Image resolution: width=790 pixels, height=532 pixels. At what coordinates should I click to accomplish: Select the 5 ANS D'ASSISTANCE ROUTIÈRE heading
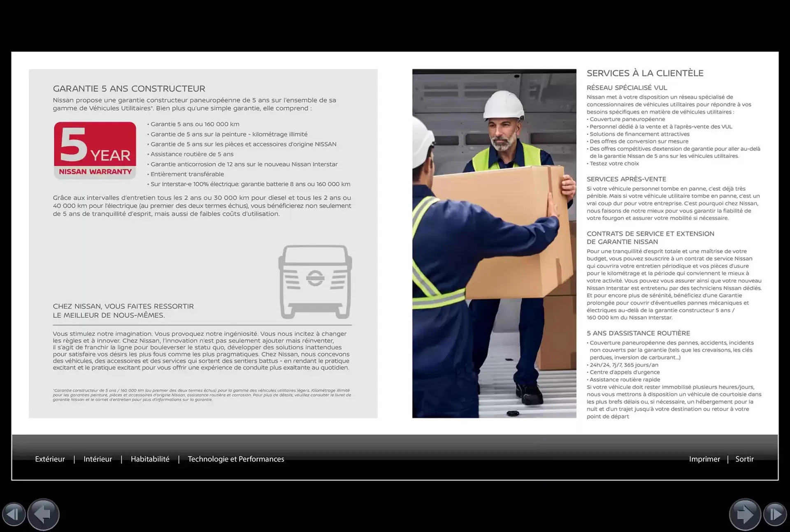coord(638,333)
